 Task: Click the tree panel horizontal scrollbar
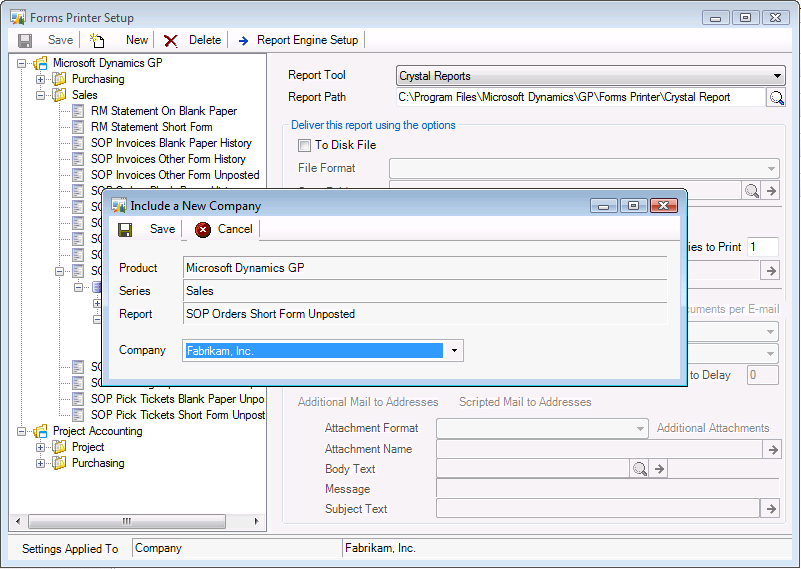pyautogui.click(x=126, y=521)
